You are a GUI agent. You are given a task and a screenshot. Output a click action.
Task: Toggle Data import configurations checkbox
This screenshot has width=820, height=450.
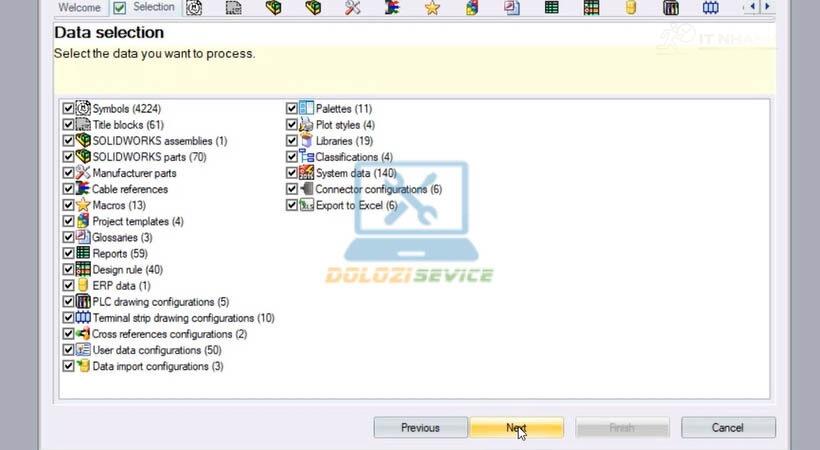click(x=68, y=366)
